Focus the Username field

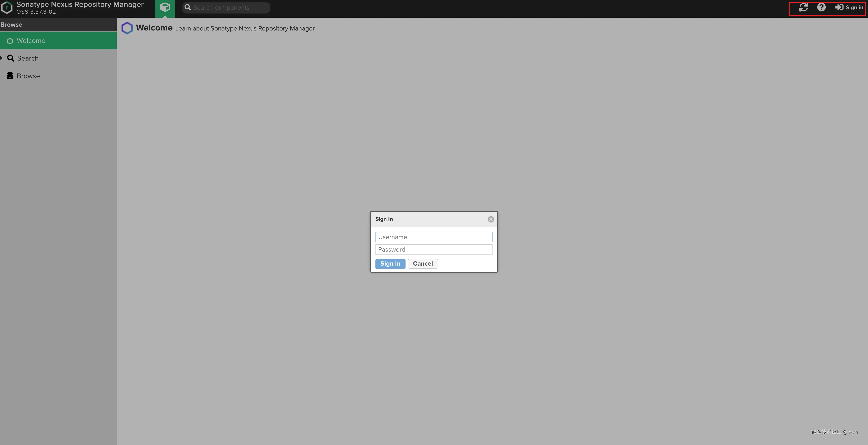434,237
